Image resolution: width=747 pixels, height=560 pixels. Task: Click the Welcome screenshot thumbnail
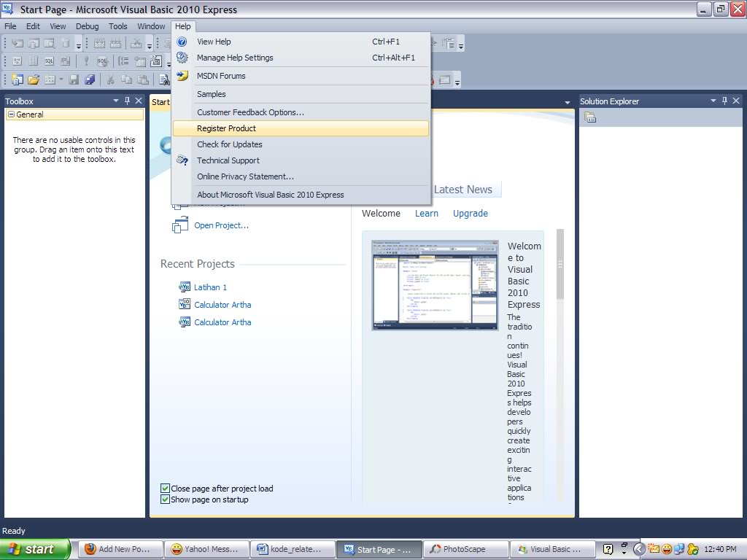pos(435,285)
